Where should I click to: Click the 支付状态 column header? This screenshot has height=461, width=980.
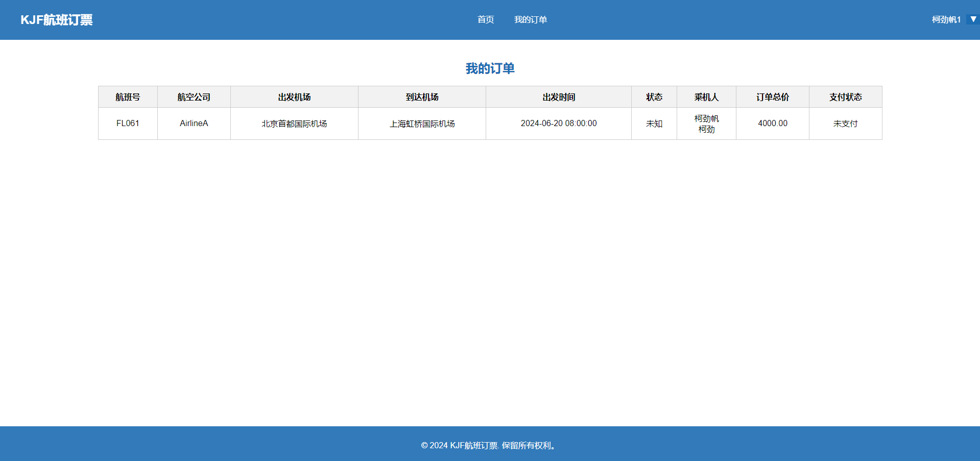point(845,97)
